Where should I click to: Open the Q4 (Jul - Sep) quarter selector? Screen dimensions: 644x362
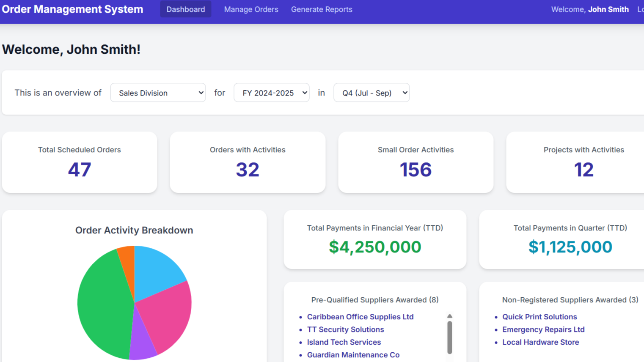[x=371, y=93]
